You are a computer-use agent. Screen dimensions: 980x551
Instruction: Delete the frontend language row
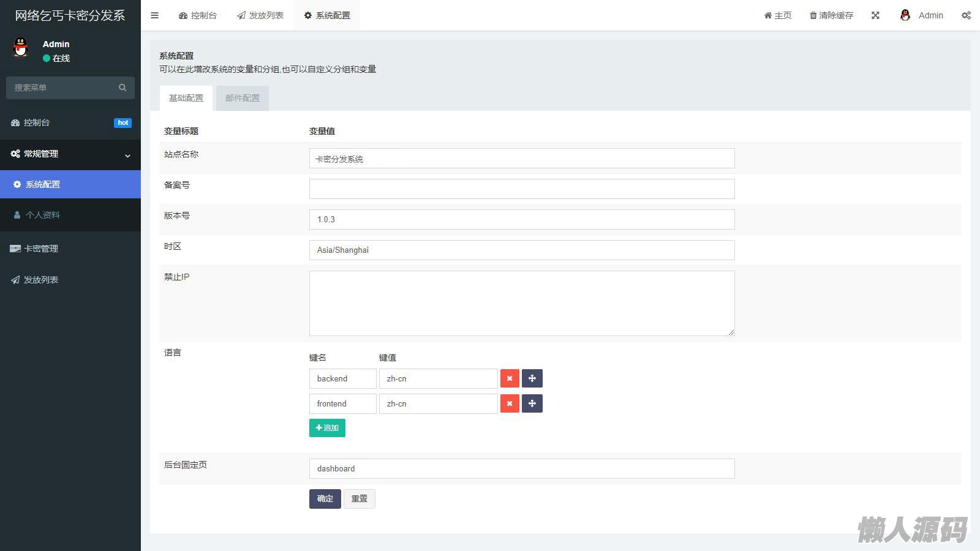click(x=510, y=403)
